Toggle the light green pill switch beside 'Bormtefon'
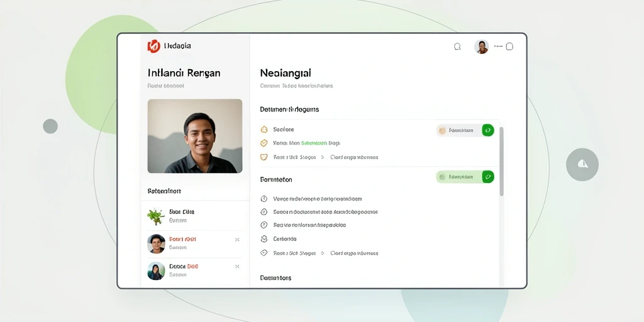The height and width of the screenshot is (322, 644). [x=465, y=177]
